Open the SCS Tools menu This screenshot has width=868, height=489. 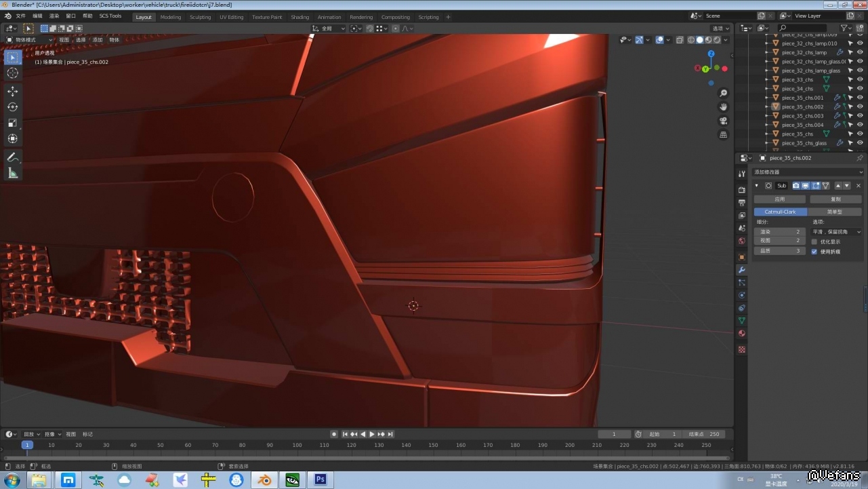click(110, 16)
